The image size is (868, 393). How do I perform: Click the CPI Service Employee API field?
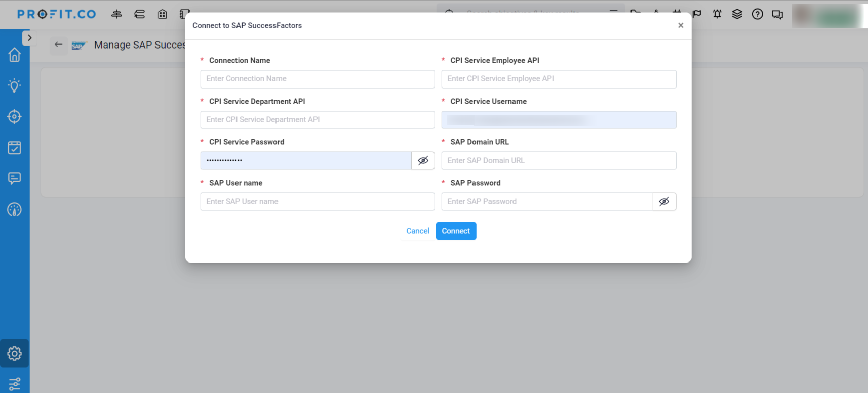click(559, 79)
